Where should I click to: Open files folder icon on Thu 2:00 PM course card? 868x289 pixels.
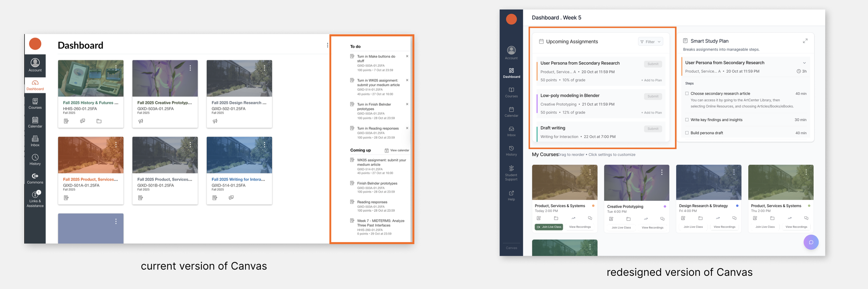pyautogui.click(x=772, y=218)
